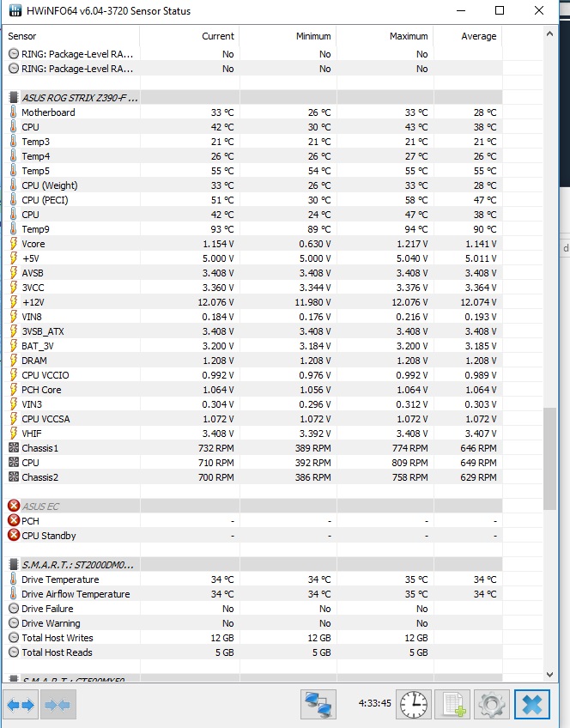Click the thermometer icon beside Drive Temperature
The width and height of the screenshot is (570, 728).
pyautogui.click(x=14, y=579)
